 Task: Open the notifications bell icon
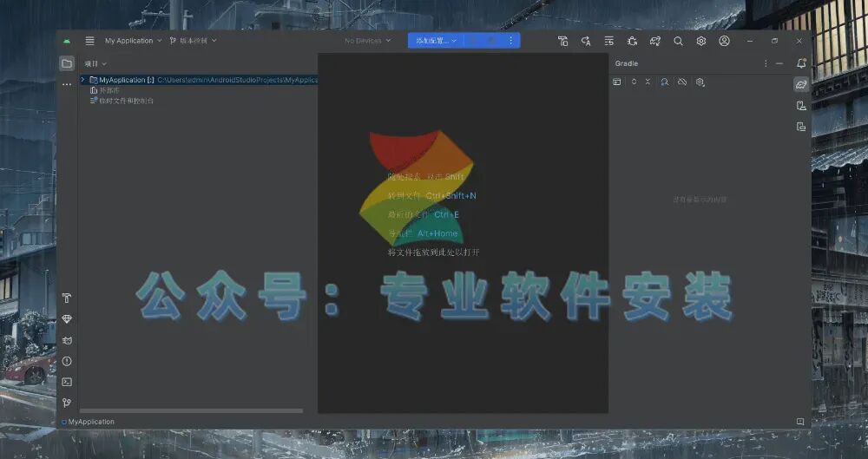pos(801,63)
